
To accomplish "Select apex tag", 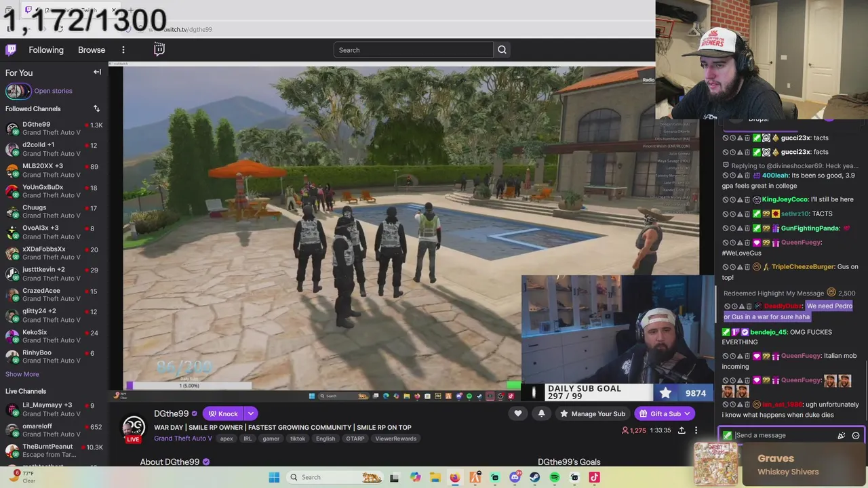I will coord(226,439).
